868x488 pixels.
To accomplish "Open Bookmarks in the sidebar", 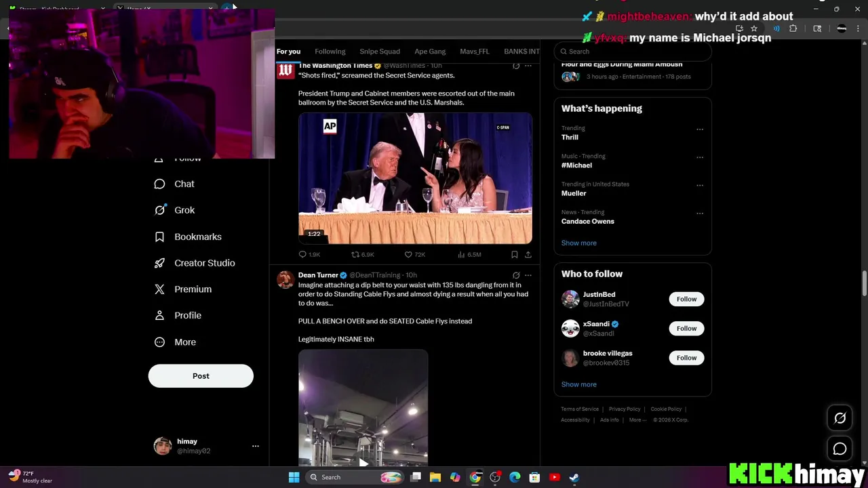I will 188,237.
